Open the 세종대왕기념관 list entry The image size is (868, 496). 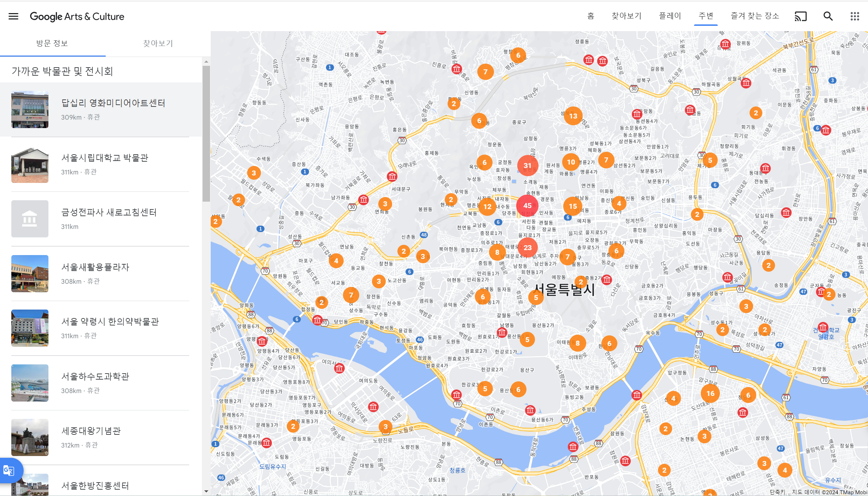coord(91,431)
